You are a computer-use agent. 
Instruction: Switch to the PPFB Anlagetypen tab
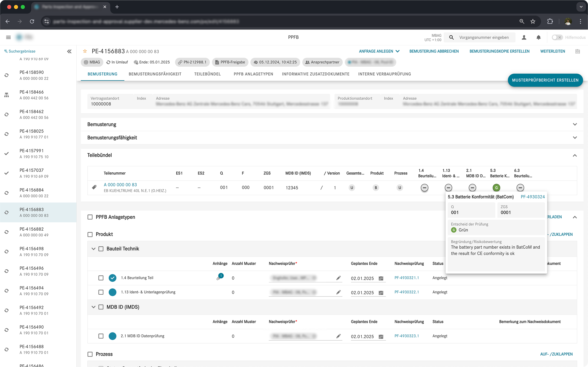tap(253, 74)
